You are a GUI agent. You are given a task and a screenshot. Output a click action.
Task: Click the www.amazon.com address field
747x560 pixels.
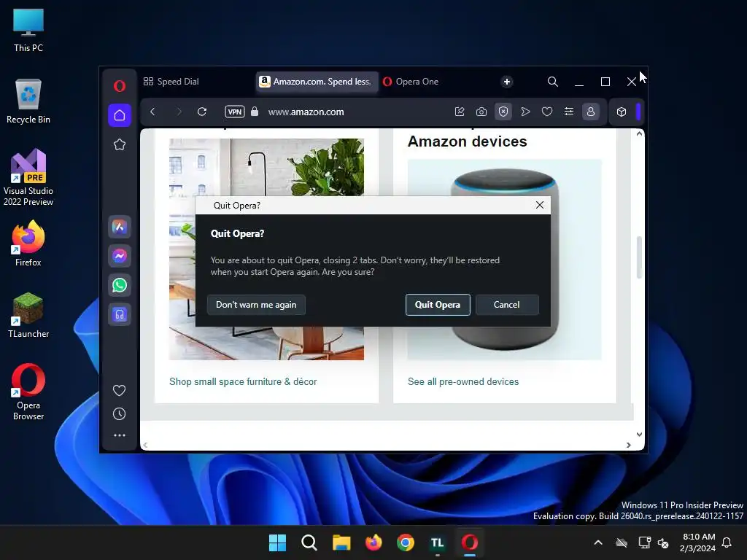click(x=306, y=112)
